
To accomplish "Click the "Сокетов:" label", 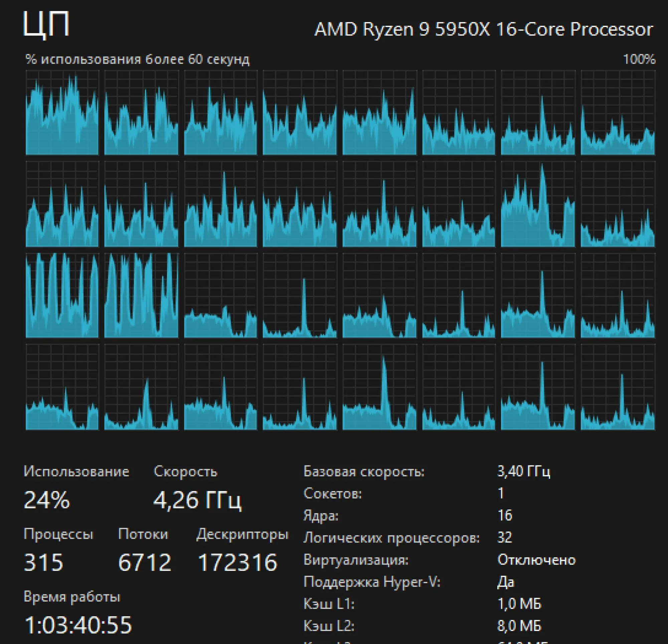I will [333, 493].
